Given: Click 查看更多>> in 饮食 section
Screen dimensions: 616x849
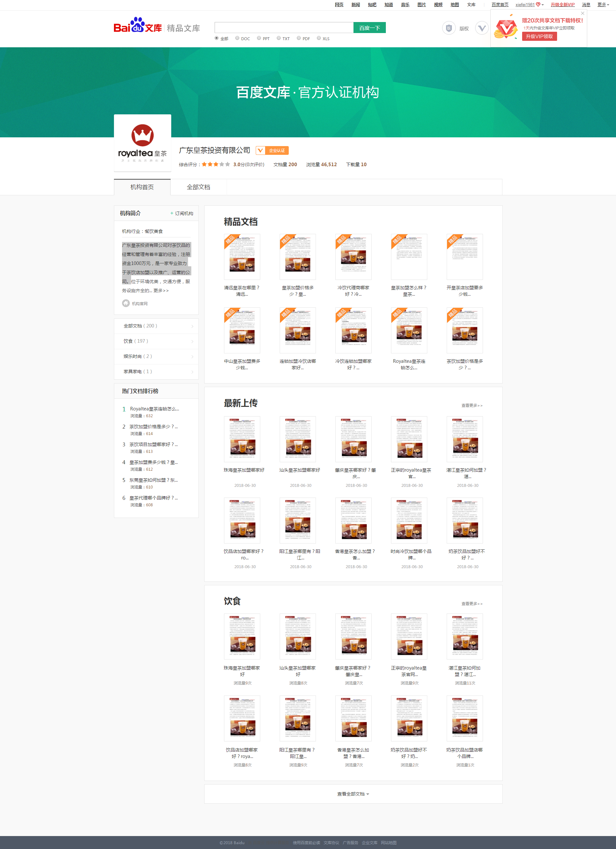Looking at the screenshot, I should 472,604.
